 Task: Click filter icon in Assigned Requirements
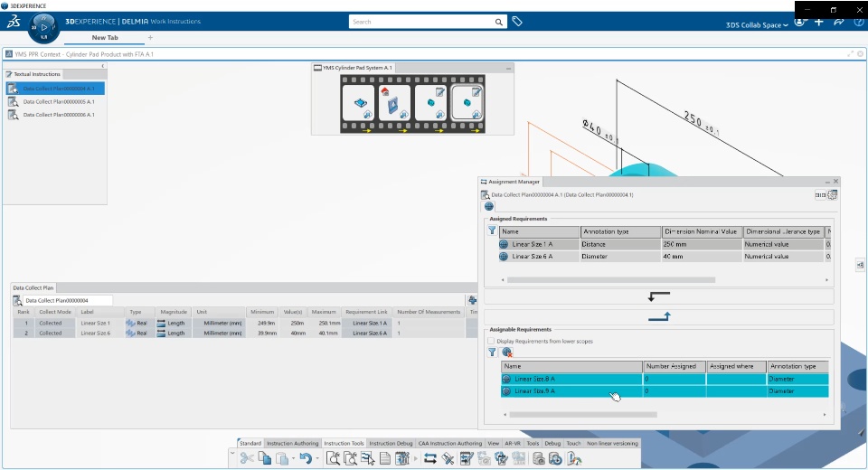492,230
